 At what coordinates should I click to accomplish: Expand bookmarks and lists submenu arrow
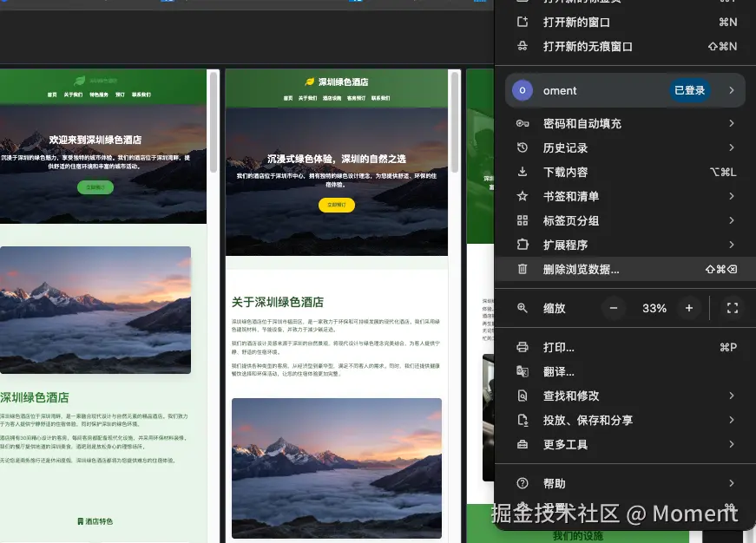732,196
